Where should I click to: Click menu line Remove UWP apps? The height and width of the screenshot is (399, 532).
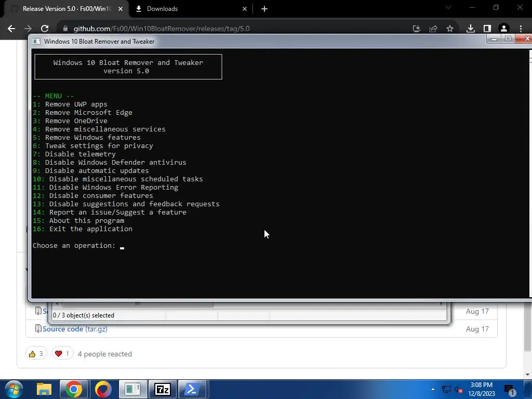[70, 104]
